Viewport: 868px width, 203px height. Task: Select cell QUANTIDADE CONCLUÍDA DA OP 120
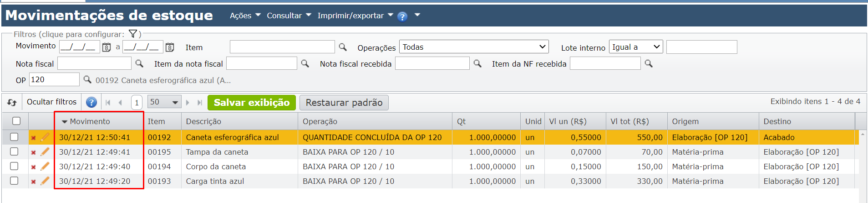click(372, 137)
